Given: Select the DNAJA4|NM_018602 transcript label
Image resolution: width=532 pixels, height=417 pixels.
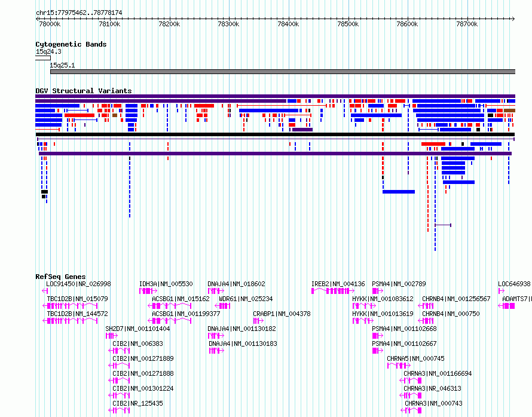Looking at the screenshot, I should [237, 284].
